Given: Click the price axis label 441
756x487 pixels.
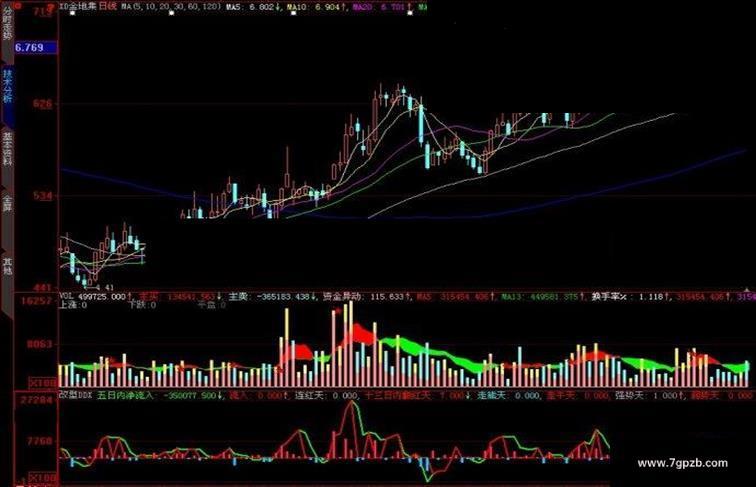Looking at the screenshot, I should (x=42, y=288).
